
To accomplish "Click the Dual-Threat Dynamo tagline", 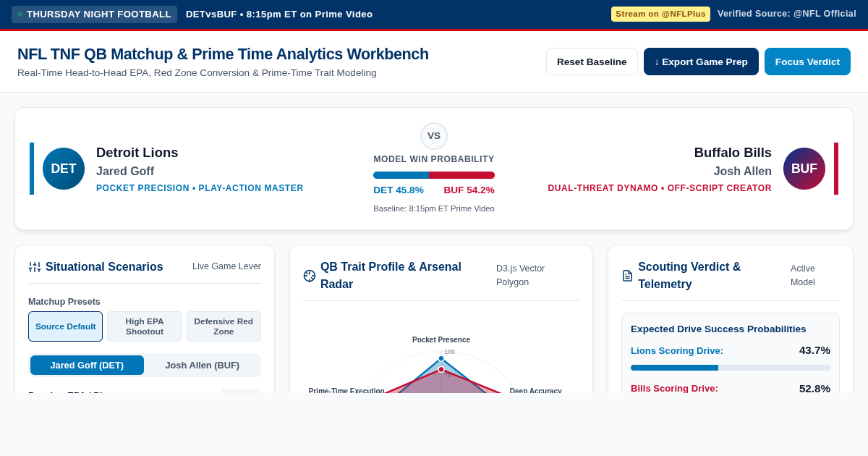I will (660, 188).
